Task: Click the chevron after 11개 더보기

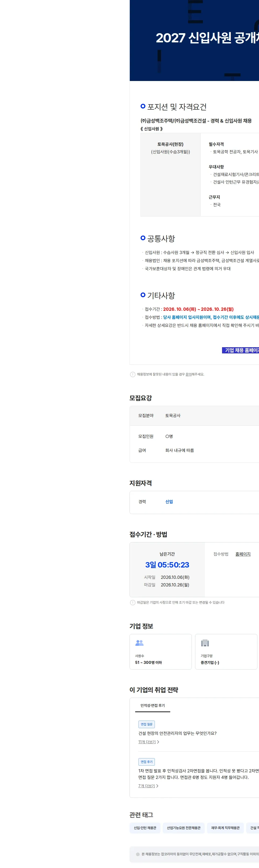Action: point(158,742)
